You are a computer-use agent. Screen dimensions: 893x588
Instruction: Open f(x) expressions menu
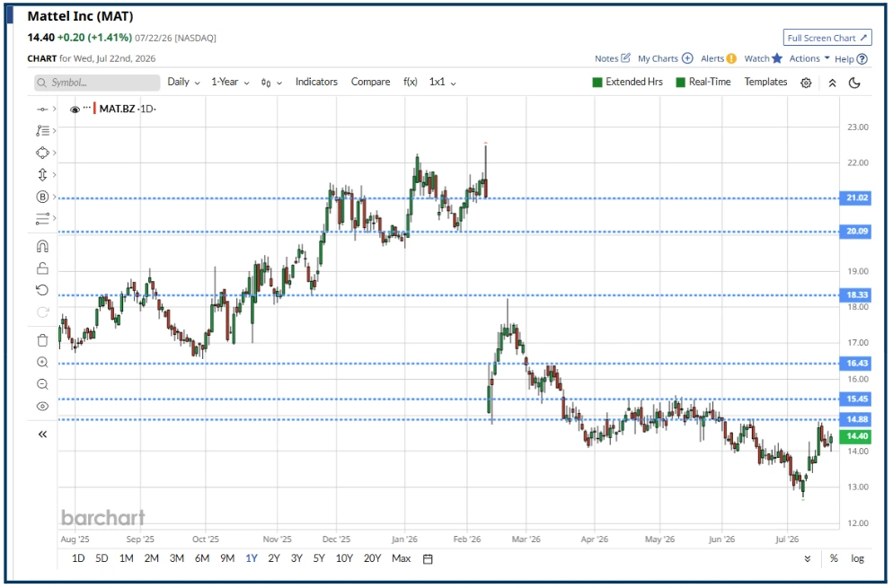tap(410, 82)
